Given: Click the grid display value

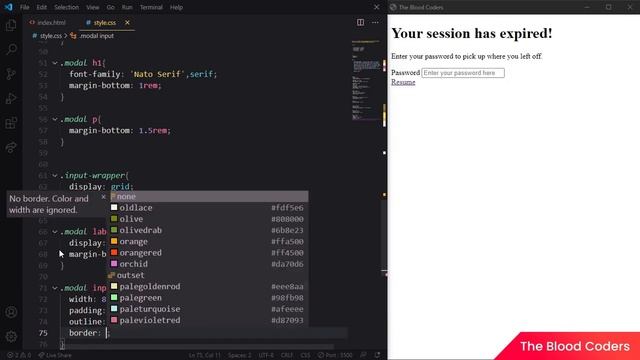Looking at the screenshot, I should [120, 187].
